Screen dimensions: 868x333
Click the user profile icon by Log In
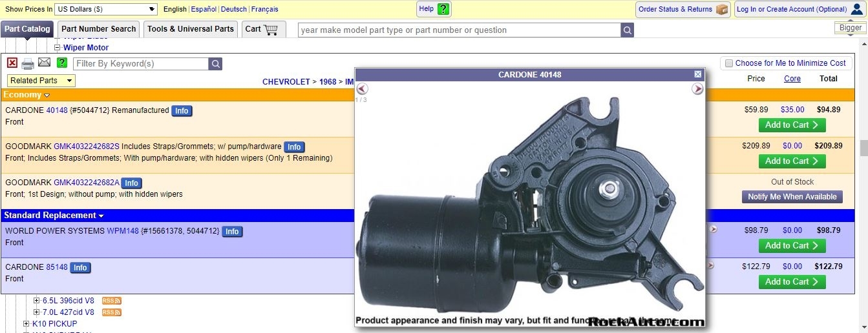(x=856, y=9)
